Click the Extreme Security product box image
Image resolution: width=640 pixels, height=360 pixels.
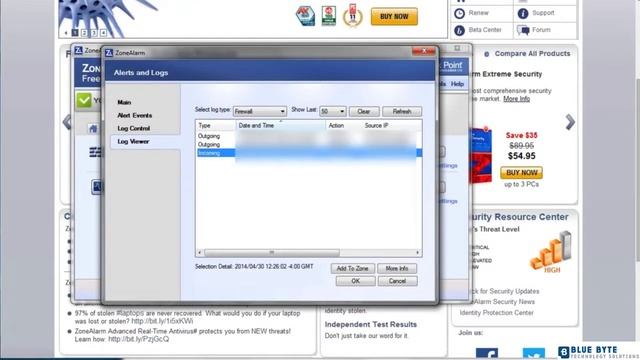[481, 155]
